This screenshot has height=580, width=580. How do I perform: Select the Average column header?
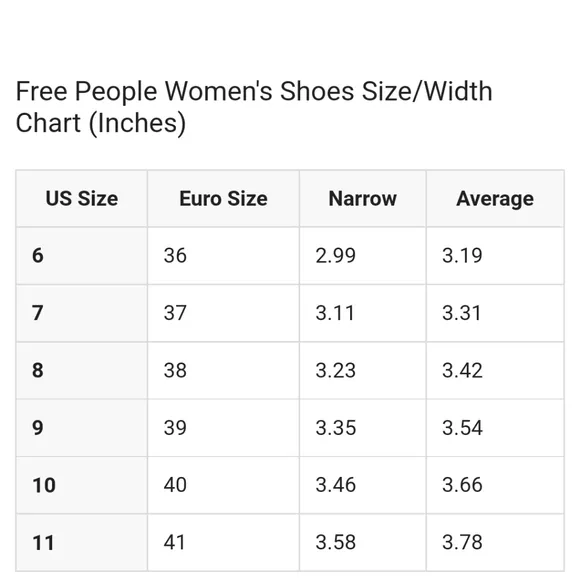point(495,199)
